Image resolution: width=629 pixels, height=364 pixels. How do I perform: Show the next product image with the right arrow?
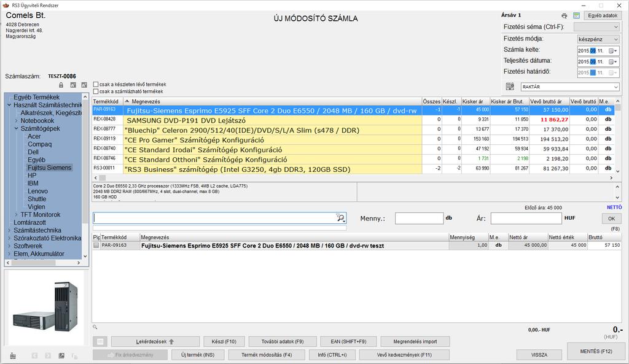point(48,355)
